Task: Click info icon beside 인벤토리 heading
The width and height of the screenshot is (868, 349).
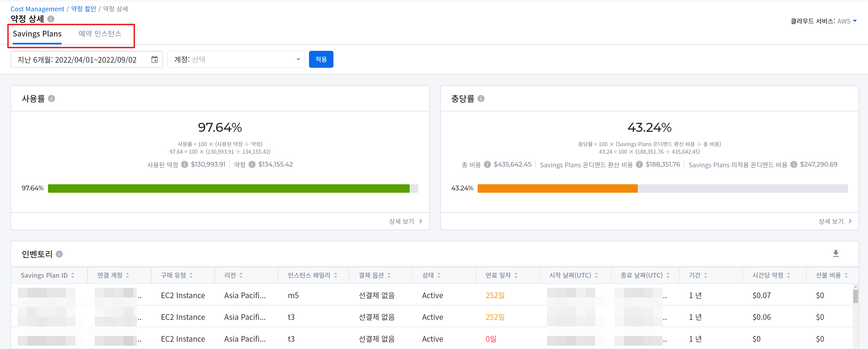Action: [x=59, y=254]
